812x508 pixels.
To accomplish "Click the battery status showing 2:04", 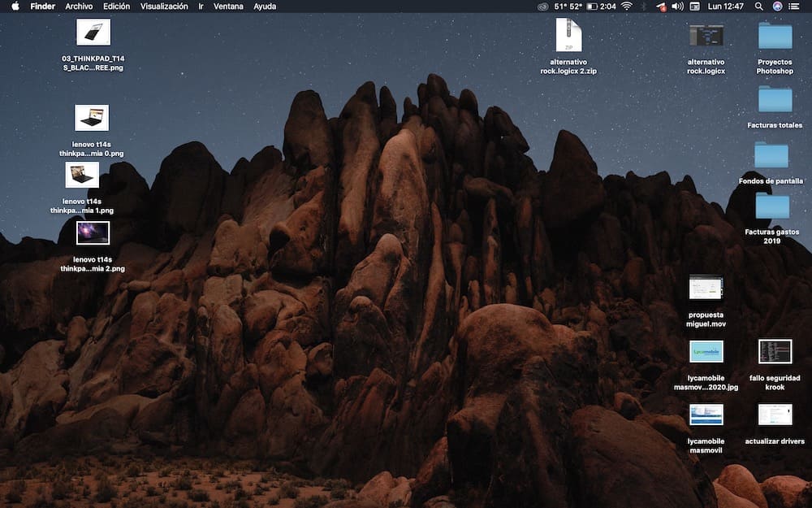I will [599, 6].
